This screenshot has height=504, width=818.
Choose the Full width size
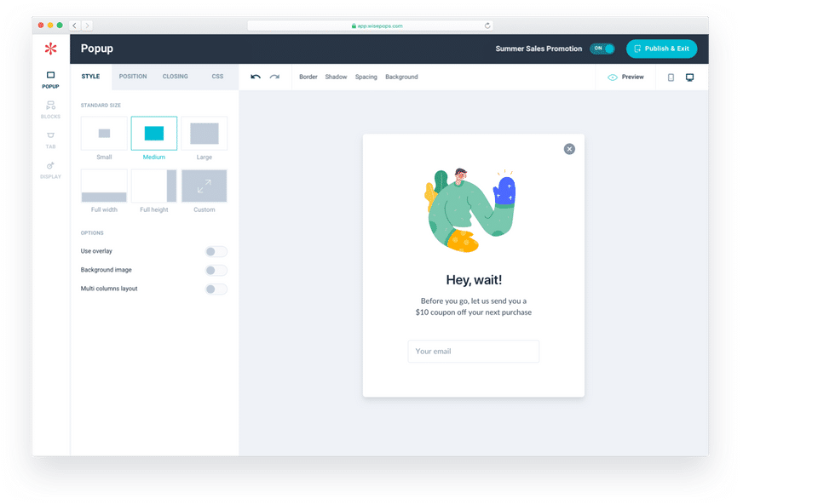[104, 186]
